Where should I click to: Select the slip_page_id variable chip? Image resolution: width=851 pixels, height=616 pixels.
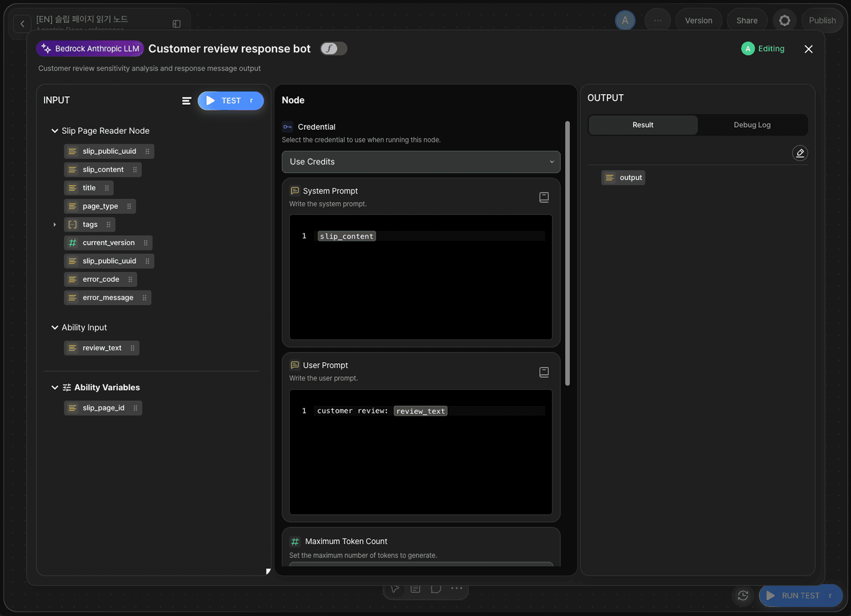click(x=103, y=408)
